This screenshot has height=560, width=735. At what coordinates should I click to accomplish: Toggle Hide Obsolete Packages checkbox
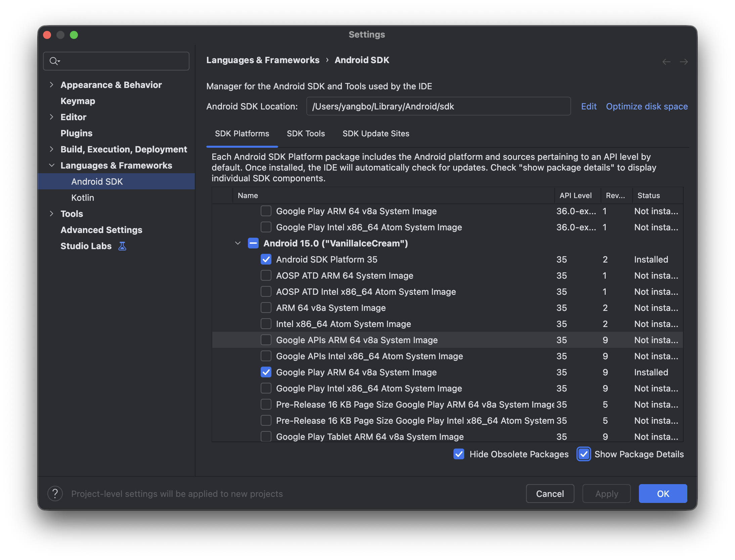tap(459, 454)
